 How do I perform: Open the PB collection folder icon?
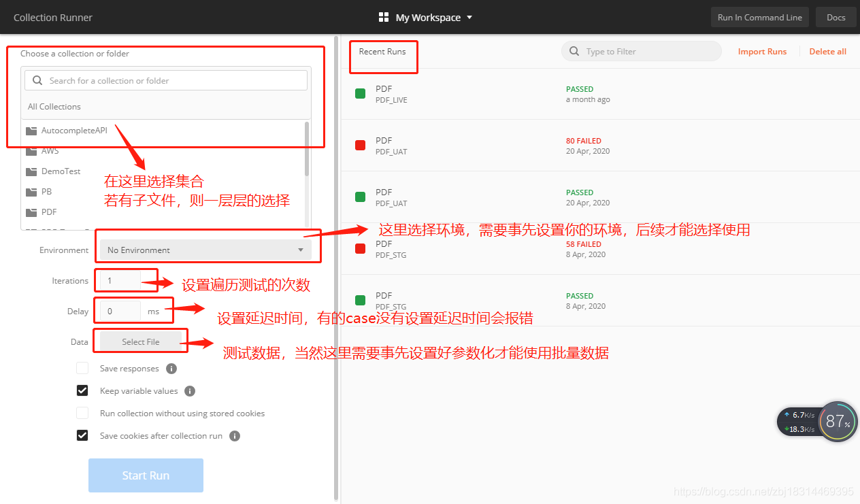31,192
